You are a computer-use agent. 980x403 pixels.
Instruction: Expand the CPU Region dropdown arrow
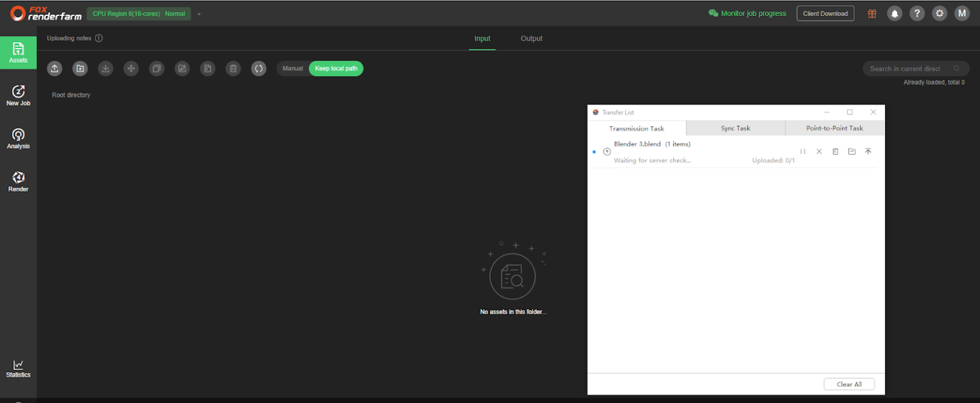199,14
